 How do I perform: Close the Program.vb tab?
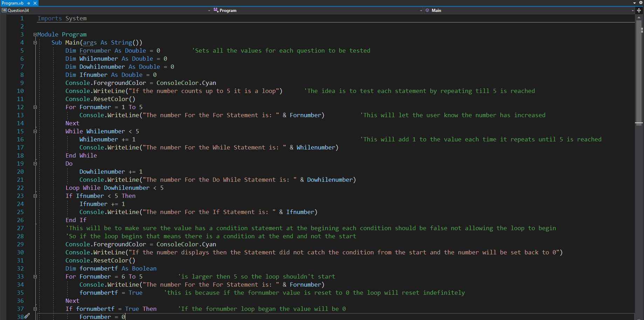pyautogui.click(x=35, y=3)
